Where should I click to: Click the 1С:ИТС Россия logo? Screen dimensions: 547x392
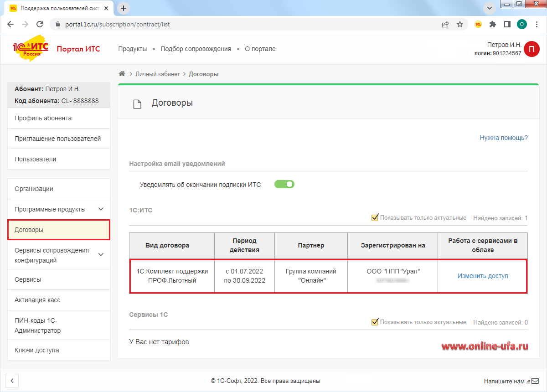click(x=30, y=49)
